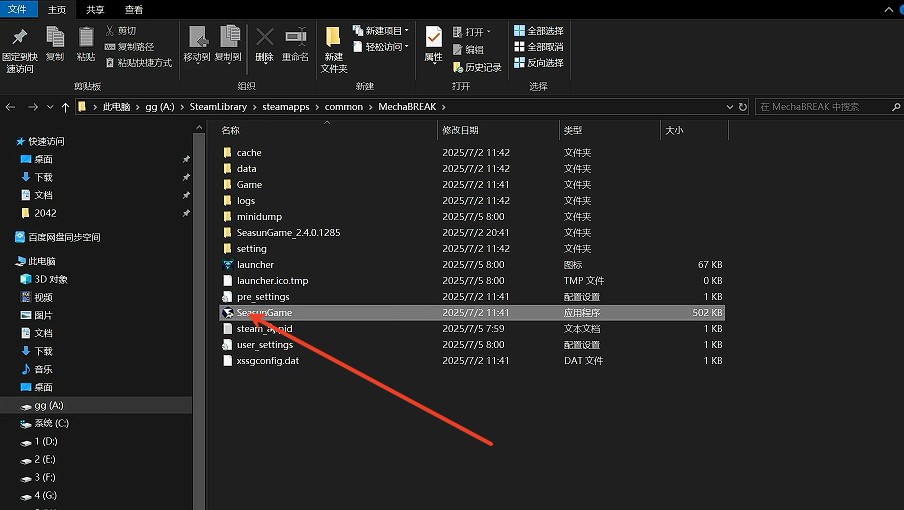Select the SeasunGame application file

point(264,312)
